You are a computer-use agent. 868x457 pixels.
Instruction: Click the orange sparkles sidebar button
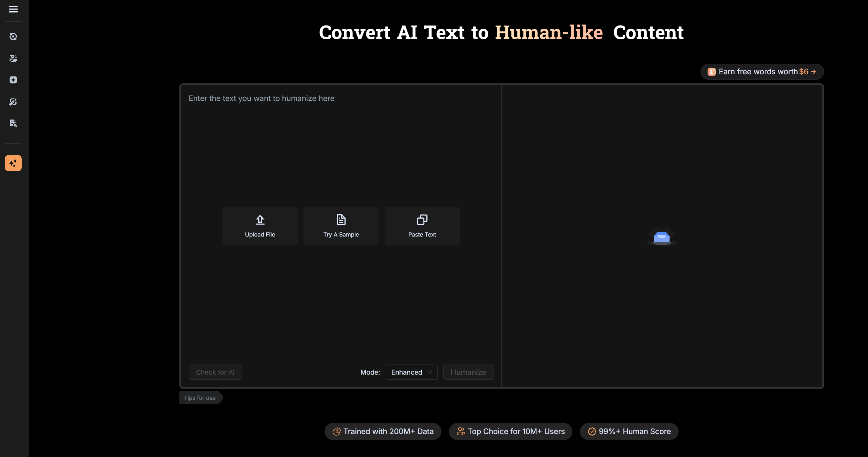click(x=13, y=163)
